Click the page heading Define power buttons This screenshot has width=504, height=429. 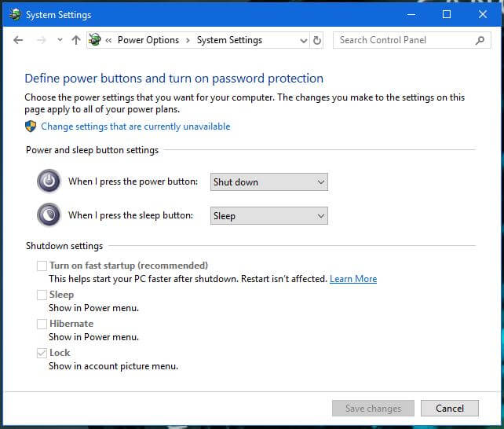(174, 79)
